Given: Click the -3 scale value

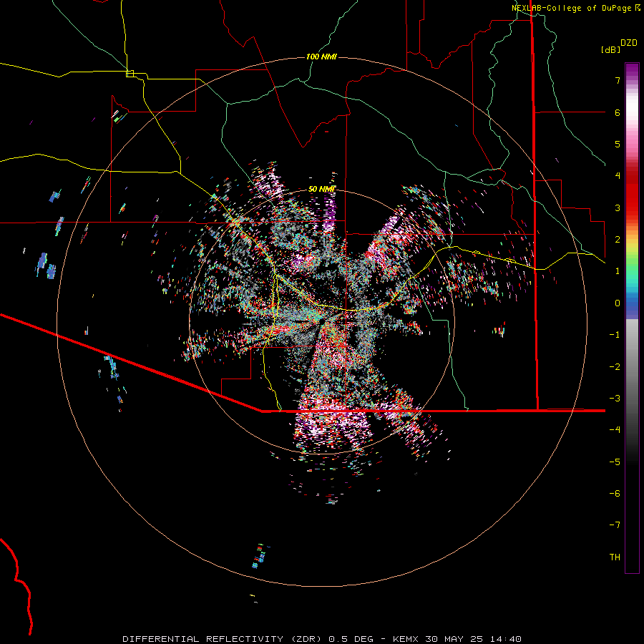Looking at the screenshot, I should pos(615,399).
